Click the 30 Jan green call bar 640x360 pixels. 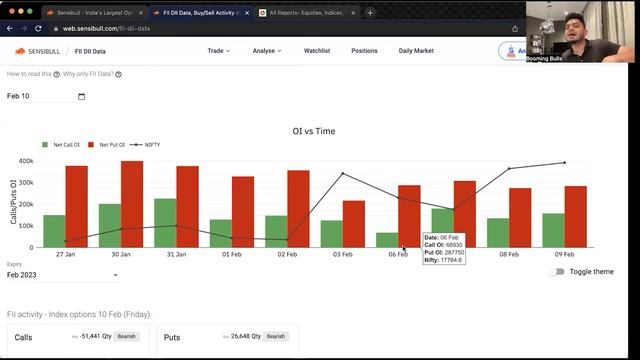(110, 226)
